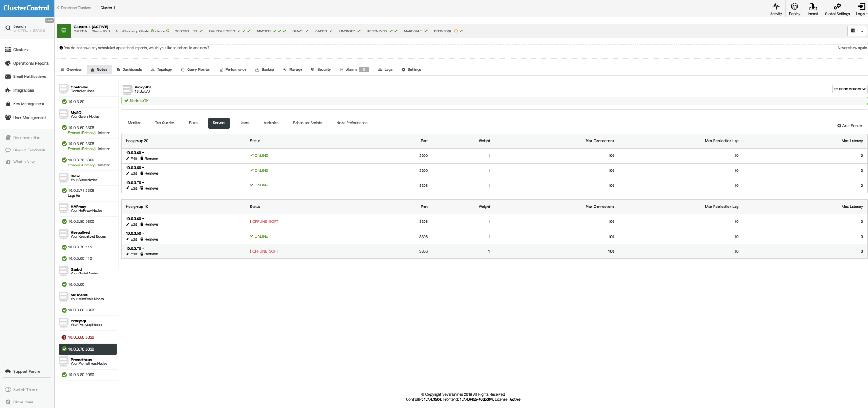Toggle Auto Recovery Node power icon
868x408 pixels.
click(x=168, y=31)
